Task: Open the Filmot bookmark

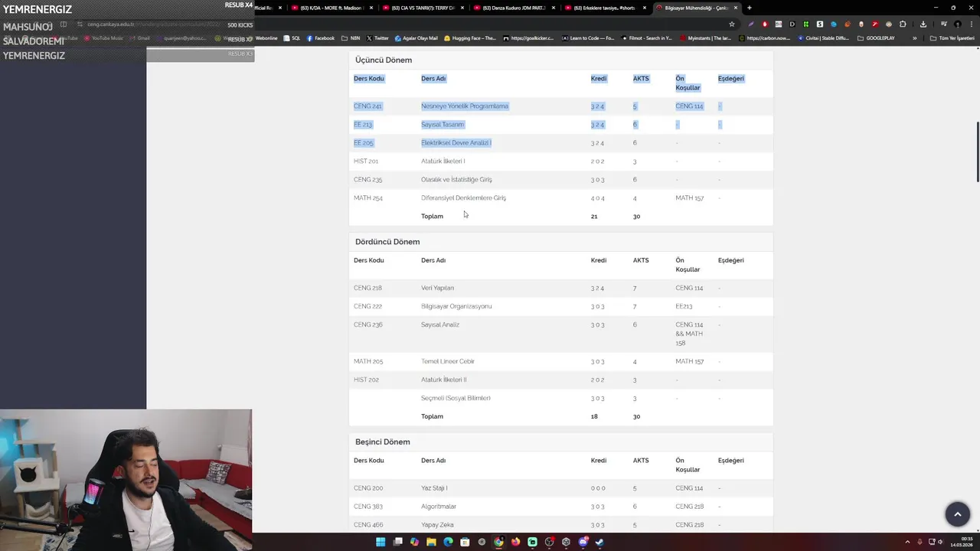Action: tap(646, 38)
